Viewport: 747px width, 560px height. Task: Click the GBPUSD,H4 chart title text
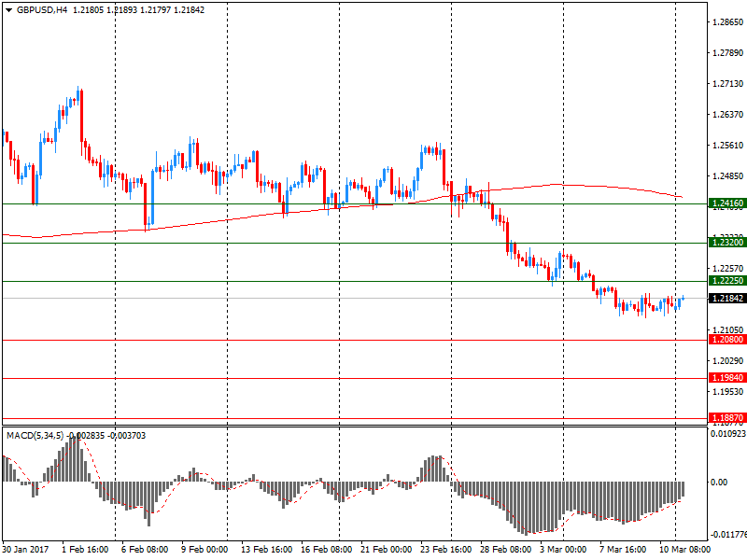42,10
